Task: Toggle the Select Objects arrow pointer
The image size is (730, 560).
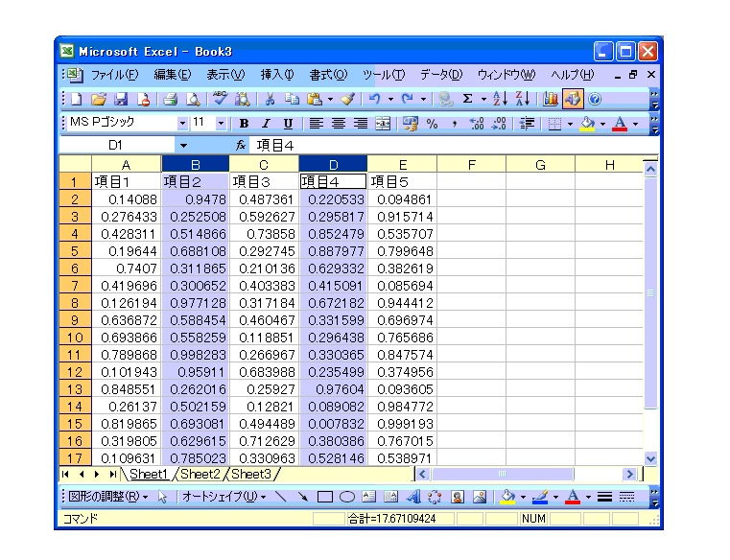Action: point(162,497)
